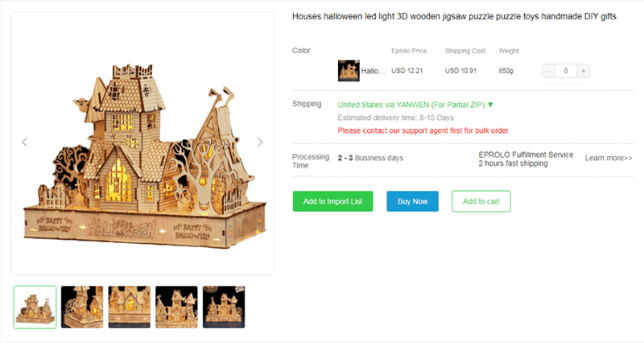Select the second product thumbnail
The height and width of the screenshot is (343, 644).
tap(82, 307)
